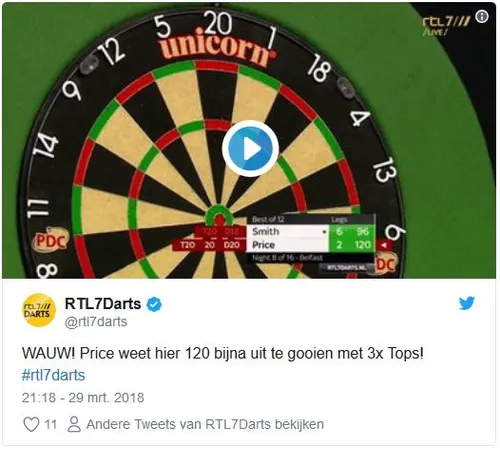Click the tweet text about Price
Image resolution: width=500 pixels, height=450 pixels.
tap(223, 353)
